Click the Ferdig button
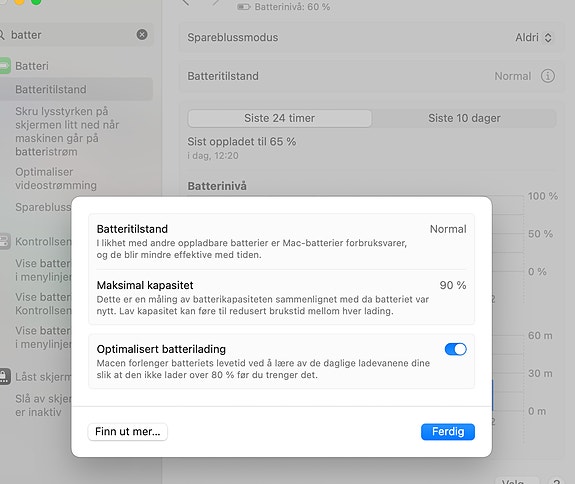 (x=448, y=432)
